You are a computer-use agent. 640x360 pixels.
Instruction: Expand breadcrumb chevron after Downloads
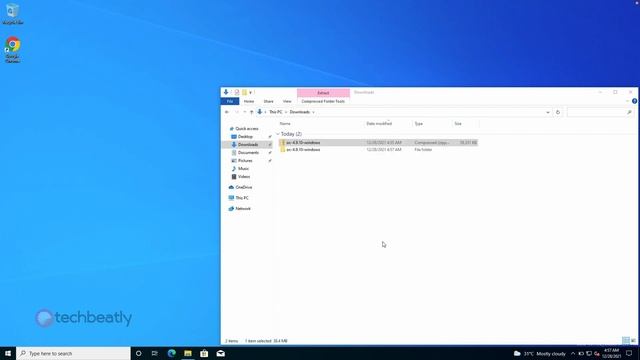click(x=313, y=112)
